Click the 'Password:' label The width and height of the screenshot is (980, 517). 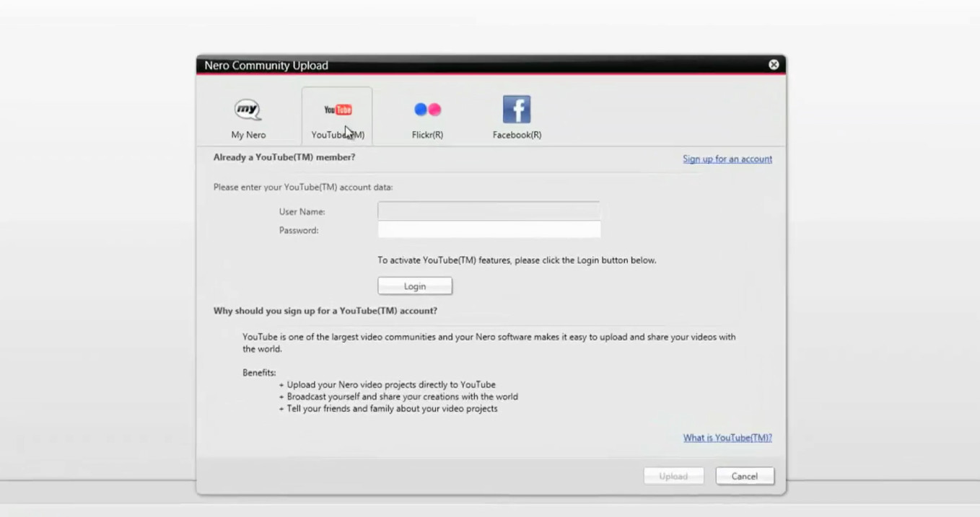pyautogui.click(x=299, y=231)
